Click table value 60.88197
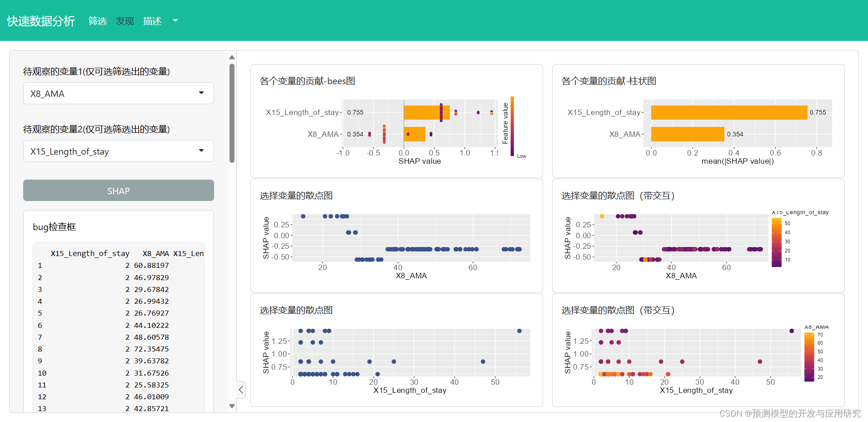 tap(151, 266)
